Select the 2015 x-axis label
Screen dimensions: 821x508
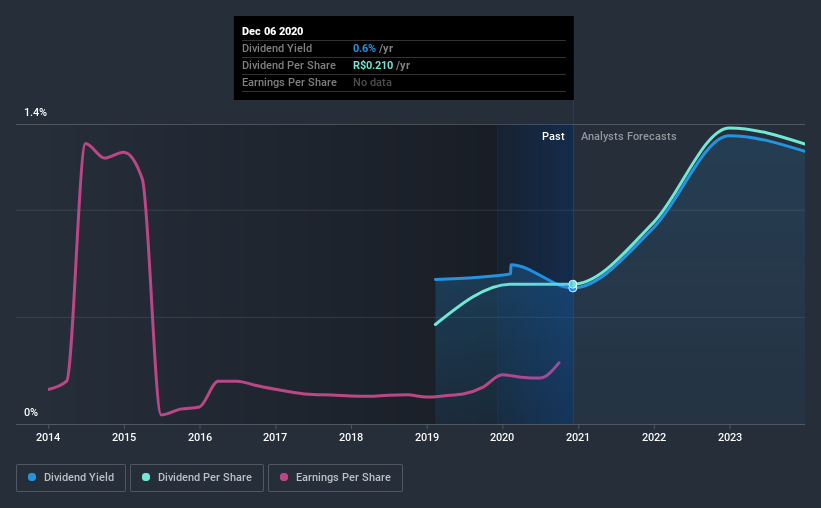(x=124, y=437)
